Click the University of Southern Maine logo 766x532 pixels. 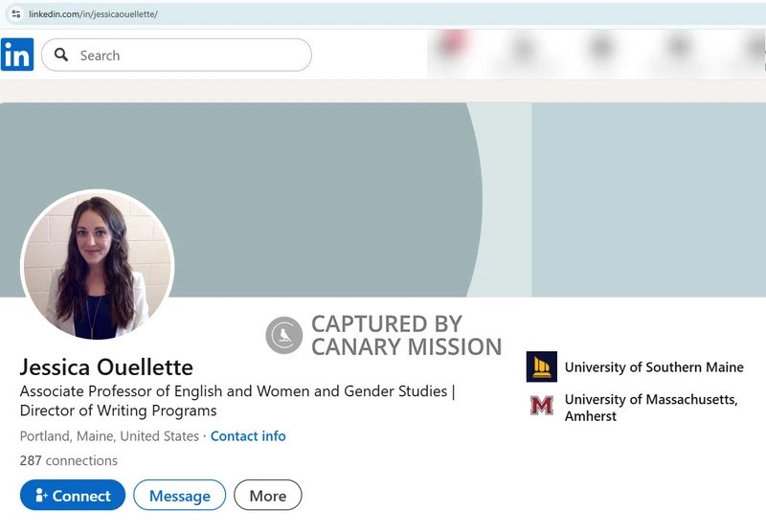541,366
